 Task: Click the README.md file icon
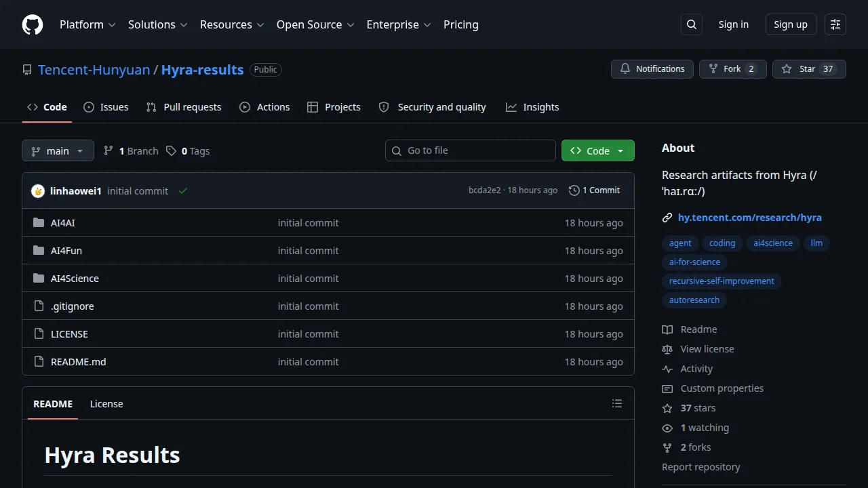click(x=39, y=361)
